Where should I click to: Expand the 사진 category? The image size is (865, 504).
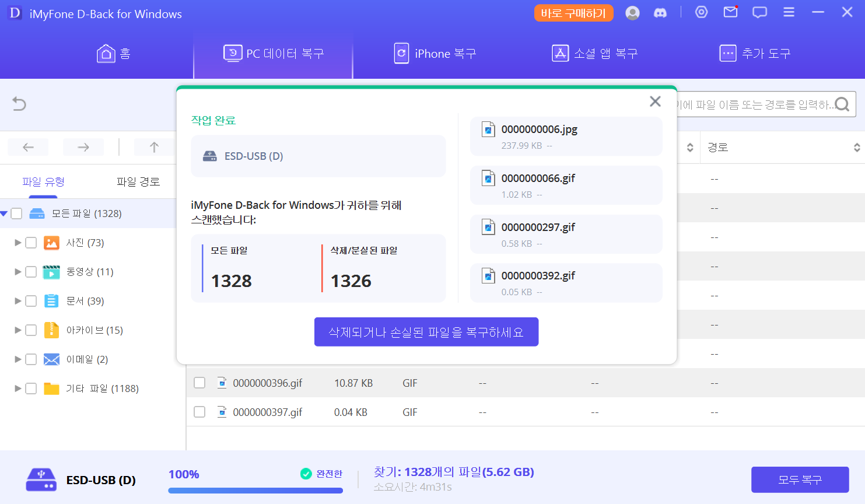[18, 243]
